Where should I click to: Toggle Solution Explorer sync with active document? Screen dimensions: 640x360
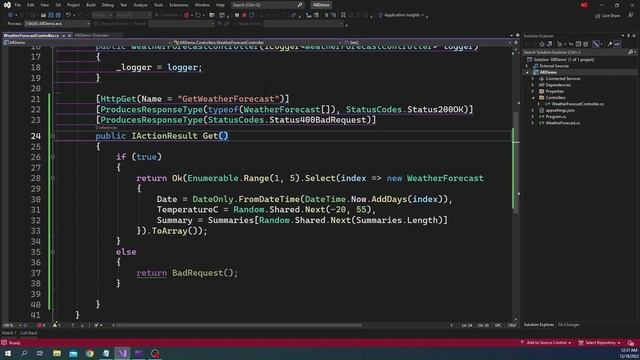[571, 44]
